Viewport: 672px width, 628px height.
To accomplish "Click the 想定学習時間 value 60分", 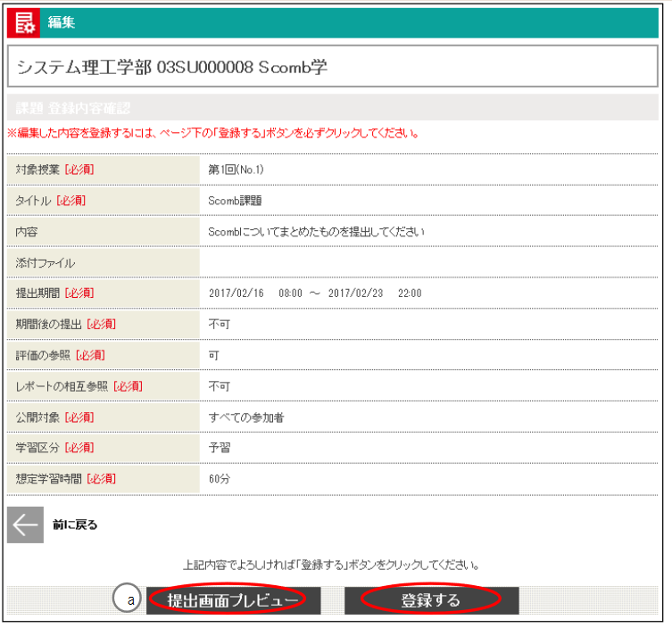I will [220, 479].
